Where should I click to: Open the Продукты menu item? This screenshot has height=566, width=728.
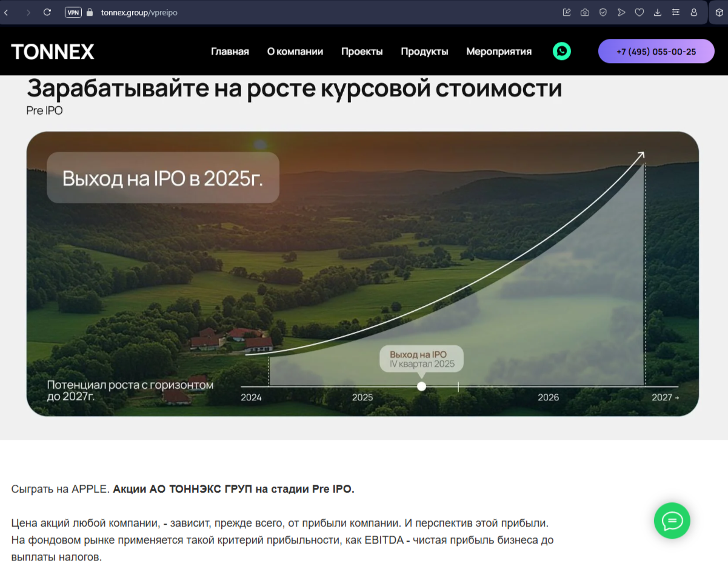click(424, 52)
